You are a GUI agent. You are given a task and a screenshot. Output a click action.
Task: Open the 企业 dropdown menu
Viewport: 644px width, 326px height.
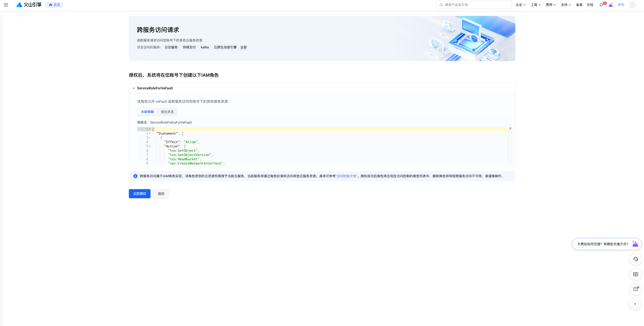click(x=521, y=5)
